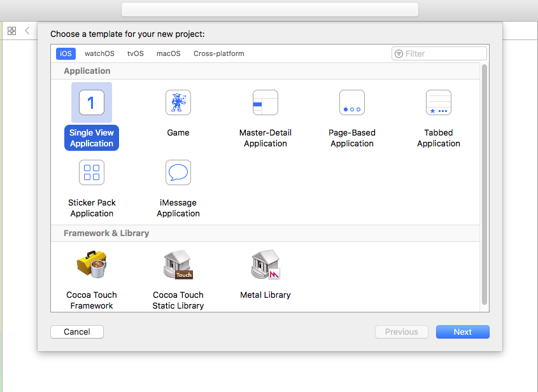Select the iMessage Application template icon

[x=178, y=172]
